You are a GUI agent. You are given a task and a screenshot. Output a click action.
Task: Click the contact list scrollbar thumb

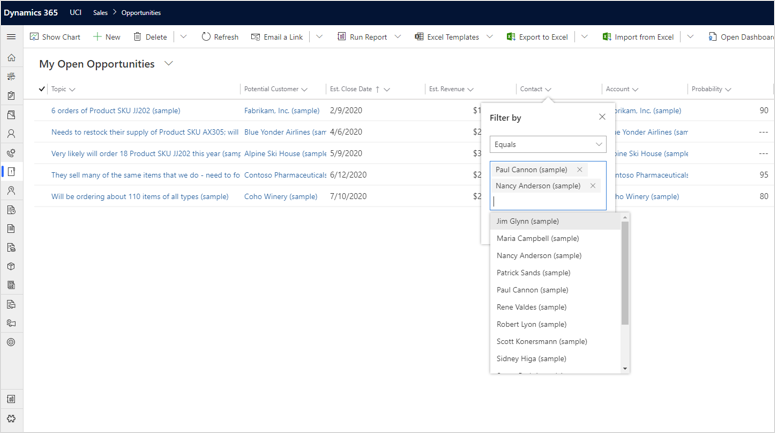(625, 273)
